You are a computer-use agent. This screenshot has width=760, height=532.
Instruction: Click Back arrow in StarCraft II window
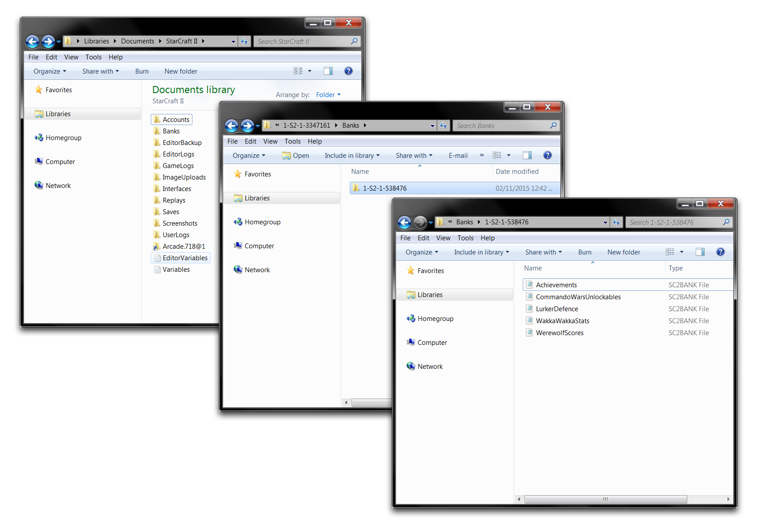coord(32,42)
